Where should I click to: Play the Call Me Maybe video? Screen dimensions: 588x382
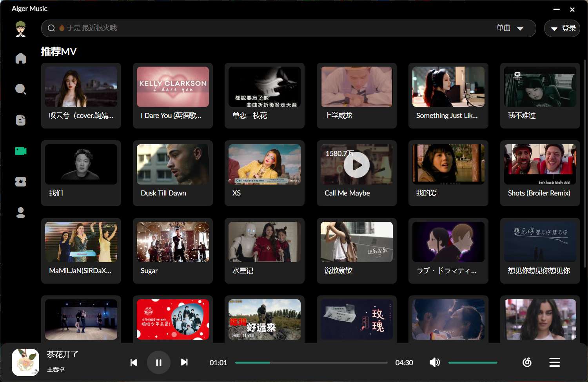tap(357, 165)
